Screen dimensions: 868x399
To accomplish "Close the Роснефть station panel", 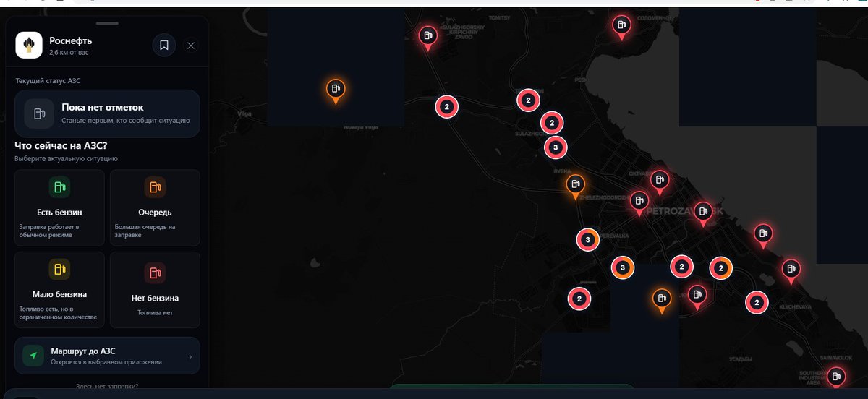I will pyautogui.click(x=191, y=46).
